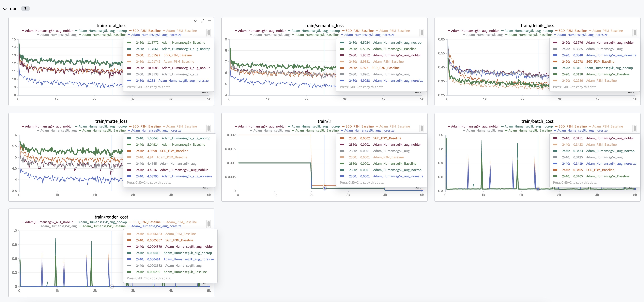Screen dimensions: 644x302
Task: Click value 0.0006163 in reader_cost tooltip
Action: point(154,234)
